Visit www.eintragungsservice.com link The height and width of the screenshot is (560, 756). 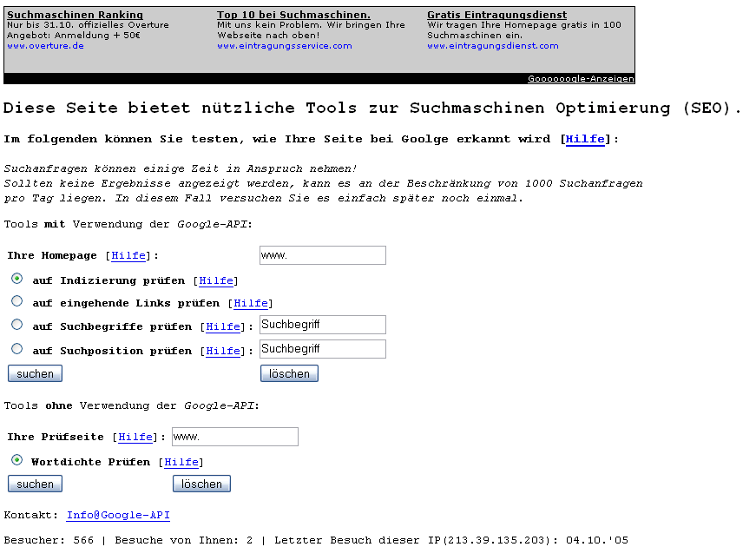(285, 46)
